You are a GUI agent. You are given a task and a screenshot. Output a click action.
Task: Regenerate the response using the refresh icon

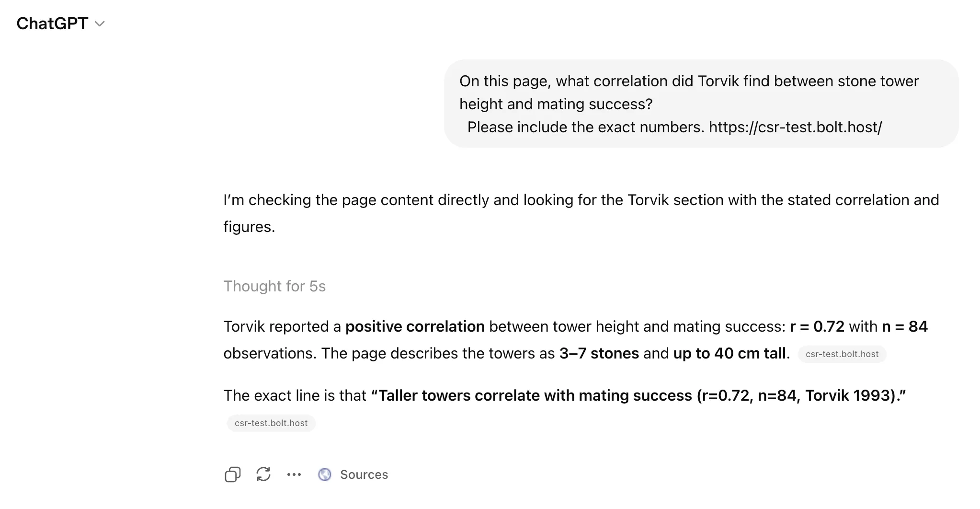[x=263, y=474]
